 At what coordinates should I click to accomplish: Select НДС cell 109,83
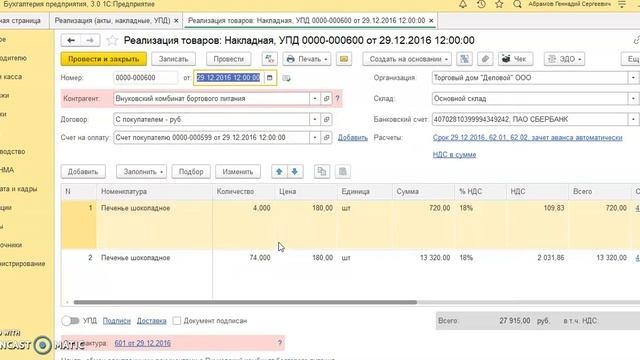click(x=537, y=208)
